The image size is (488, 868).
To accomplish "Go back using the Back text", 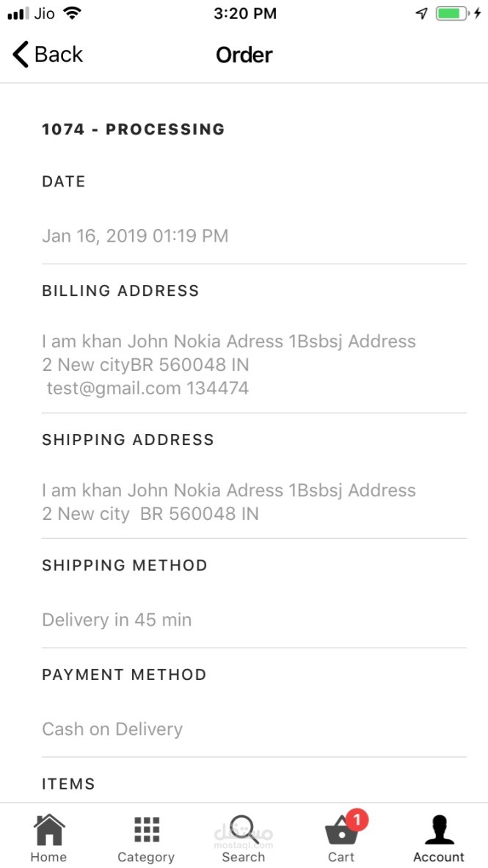I will click(x=59, y=54).
